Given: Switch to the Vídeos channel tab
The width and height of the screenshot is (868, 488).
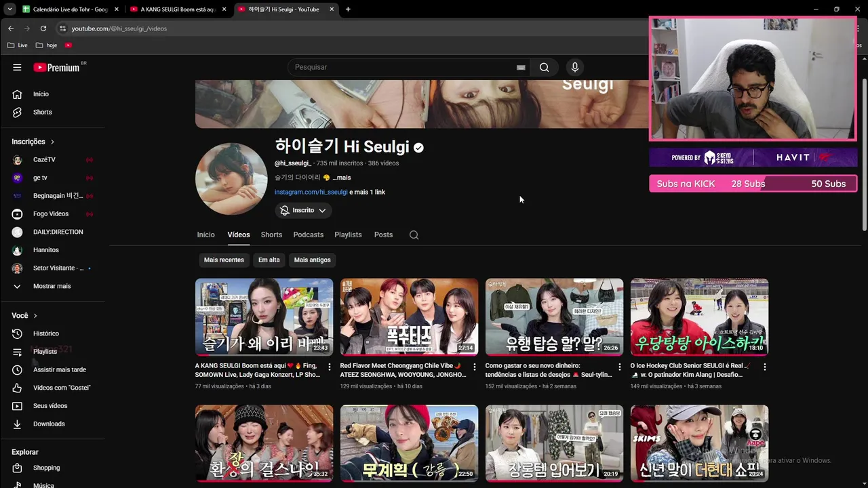Looking at the screenshot, I should tap(239, 235).
